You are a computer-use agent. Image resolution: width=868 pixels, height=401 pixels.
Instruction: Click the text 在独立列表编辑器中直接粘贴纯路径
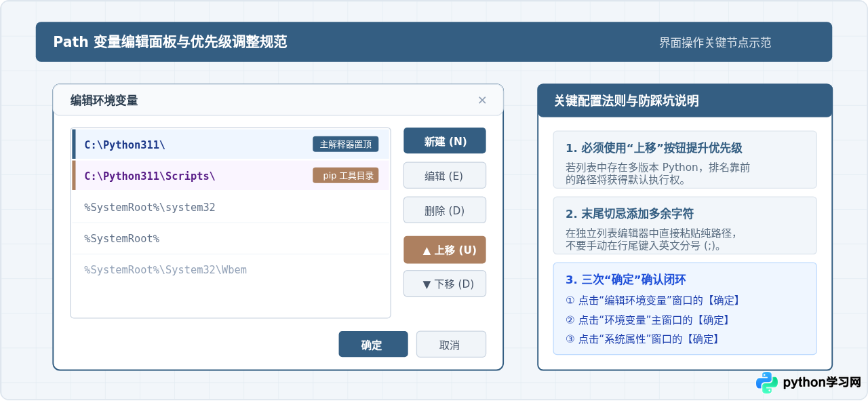click(x=650, y=233)
